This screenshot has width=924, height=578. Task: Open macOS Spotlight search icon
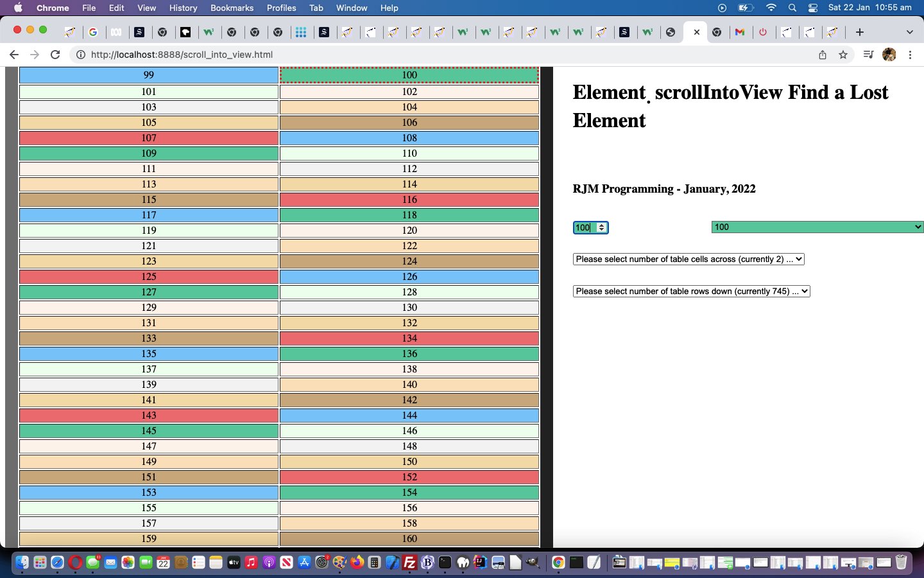coord(792,8)
